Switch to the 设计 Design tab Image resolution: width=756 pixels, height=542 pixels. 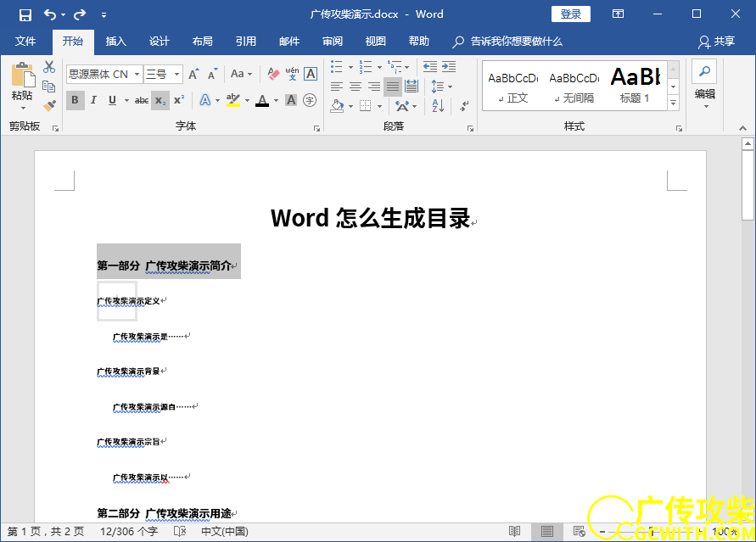[160, 42]
